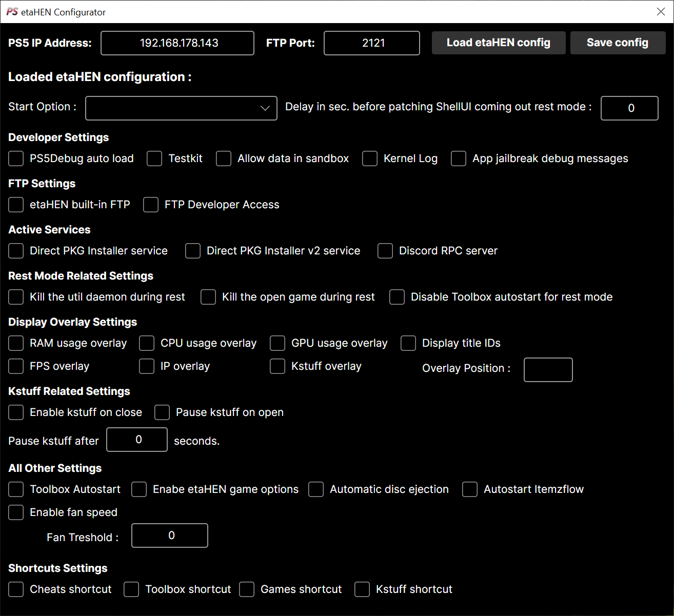Click the PS etaHEN app icon in title bar

(12, 12)
